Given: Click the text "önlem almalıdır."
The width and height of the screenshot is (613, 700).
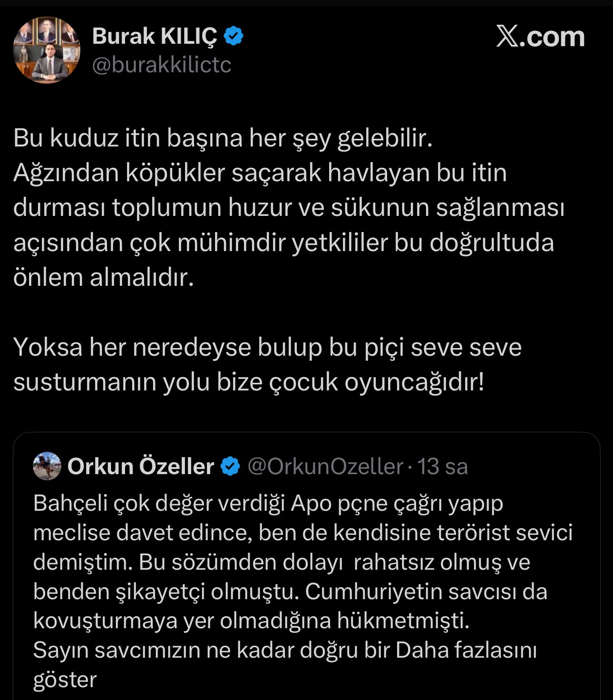Looking at the screenshot, I should click(104, 277).
